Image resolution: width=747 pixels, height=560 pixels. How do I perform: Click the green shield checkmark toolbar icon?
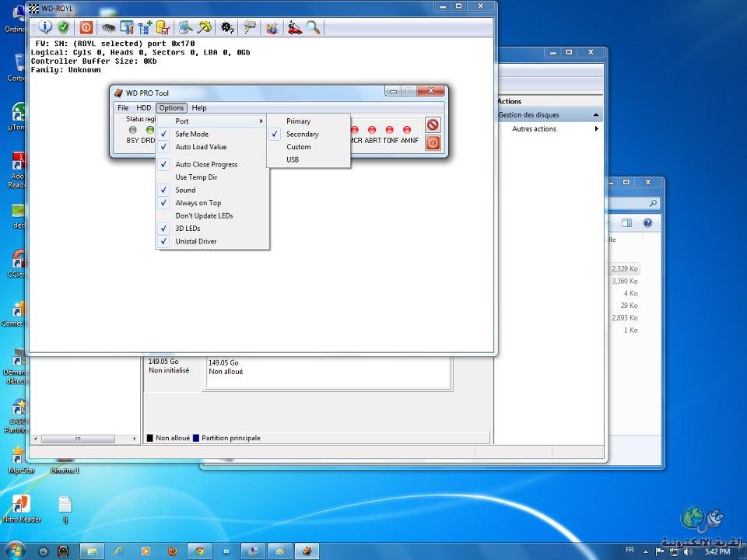63,27
